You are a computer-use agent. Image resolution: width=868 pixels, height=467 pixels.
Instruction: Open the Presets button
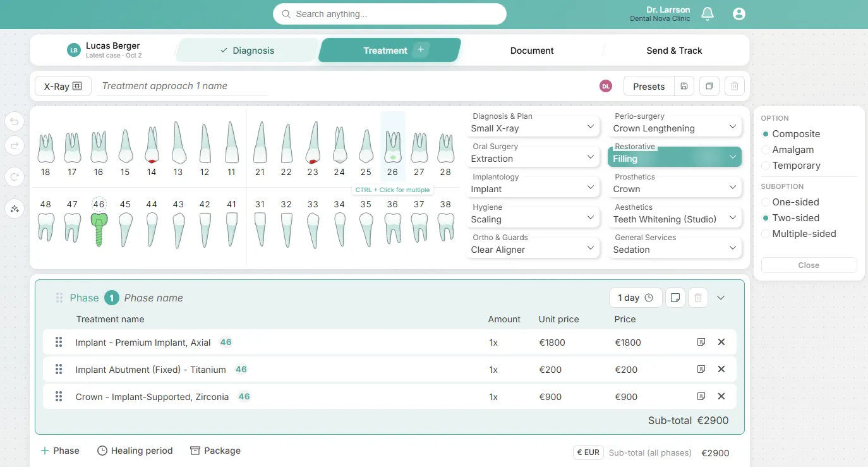pyautogui.click(x=649, y=86)
